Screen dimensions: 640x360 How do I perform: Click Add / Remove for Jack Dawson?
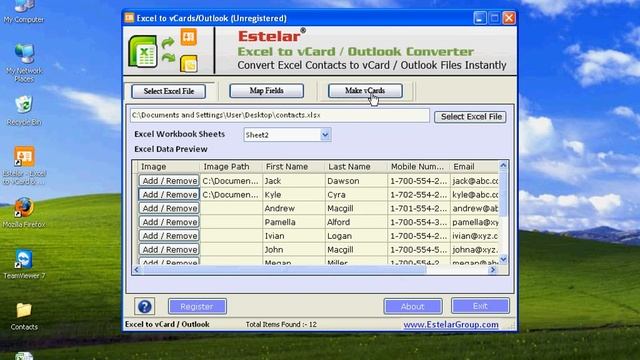pyautogui.click(x=169, y=180)
